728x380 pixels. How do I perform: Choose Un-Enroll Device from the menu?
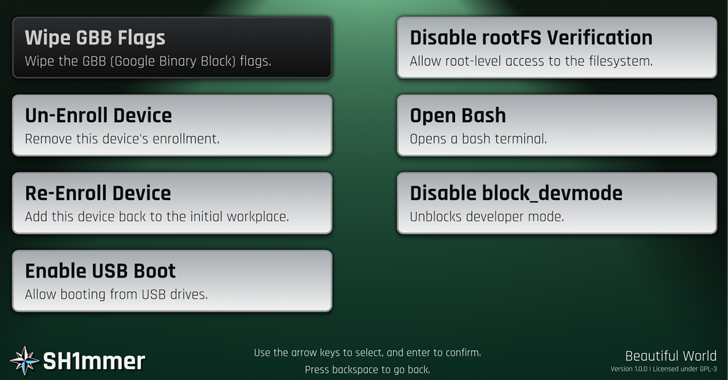click(172, 125)
